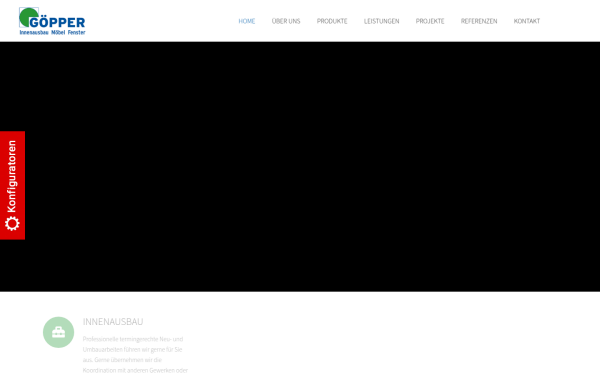Open the PRODUKTE menu
The image size is (600, 375).
(332, 21)
